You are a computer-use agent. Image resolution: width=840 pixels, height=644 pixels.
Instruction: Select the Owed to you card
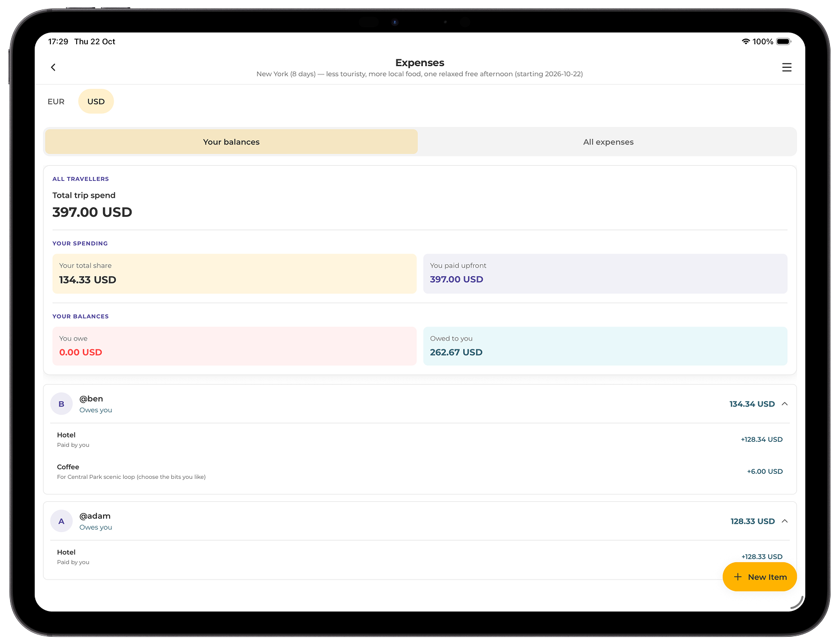click(605, 346)
